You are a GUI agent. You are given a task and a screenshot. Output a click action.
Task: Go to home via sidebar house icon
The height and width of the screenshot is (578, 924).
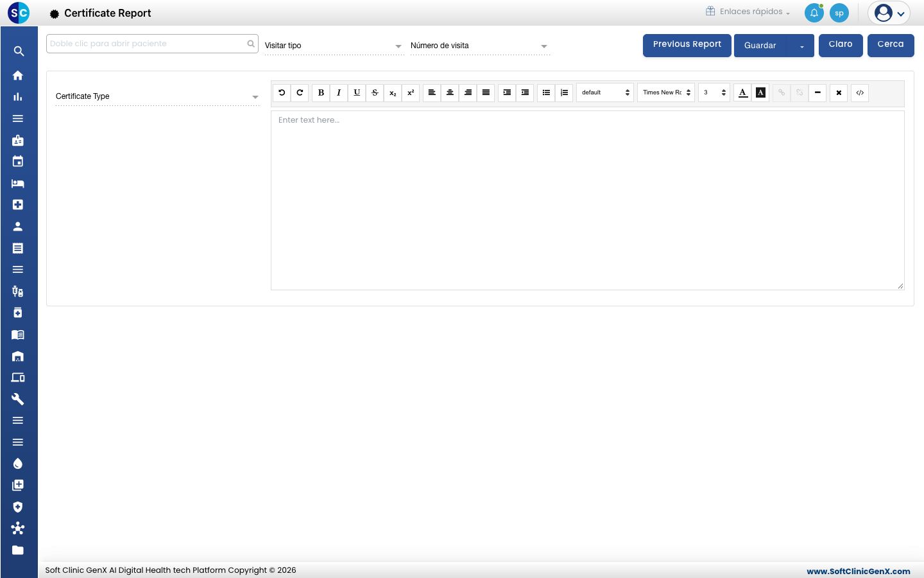[x=18, y=75]
